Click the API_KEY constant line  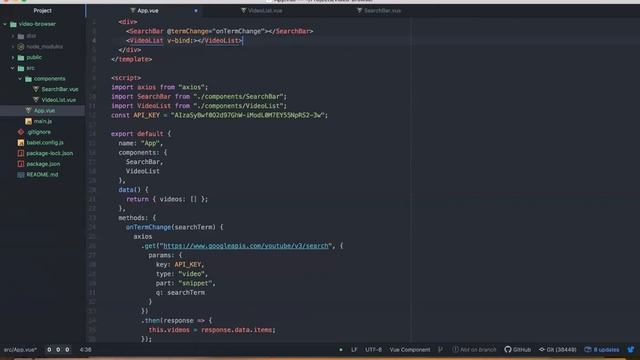(219, 116)
